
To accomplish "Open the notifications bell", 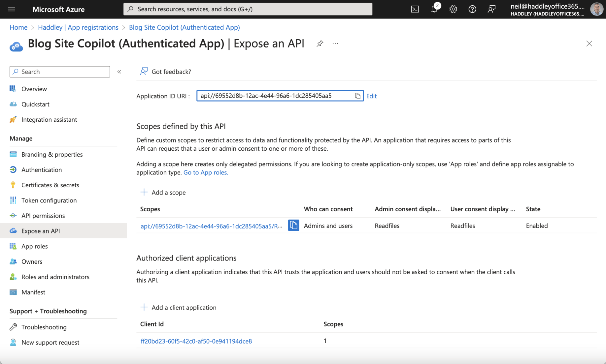I will pos(434,9).
